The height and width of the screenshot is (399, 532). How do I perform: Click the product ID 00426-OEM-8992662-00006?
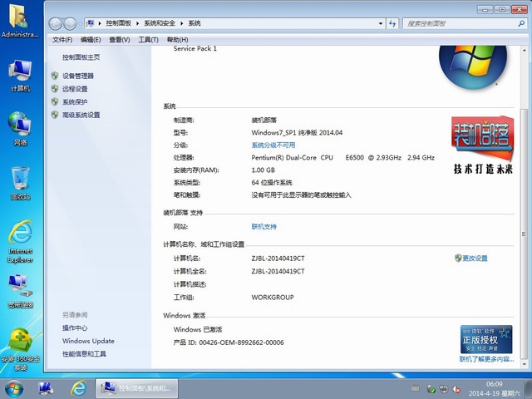(x=241, y=342)
